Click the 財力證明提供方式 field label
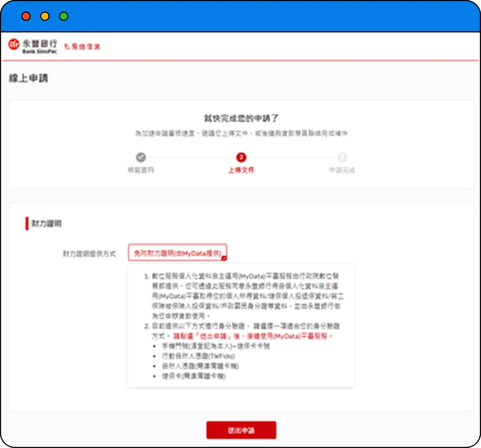The width and height of the screenshot is (481, 448). [89, 254]
